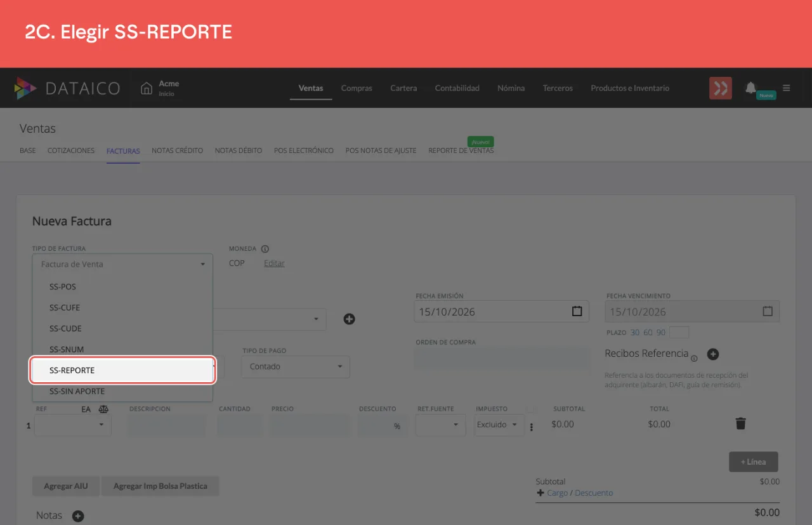Viewport: 812px width, 525px height.
Task: Add a note with the Notas plus icon
Action: tap(78, 516)
